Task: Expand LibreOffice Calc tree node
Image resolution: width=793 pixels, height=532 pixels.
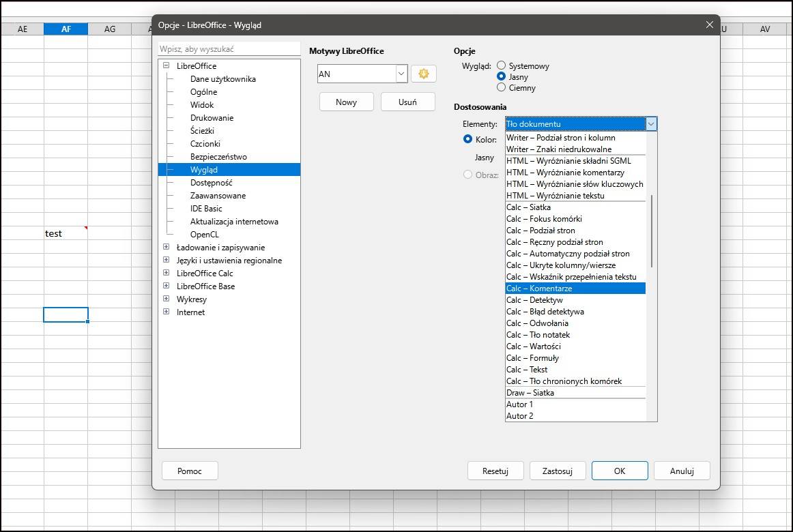Action: click(x=166, y=273)
